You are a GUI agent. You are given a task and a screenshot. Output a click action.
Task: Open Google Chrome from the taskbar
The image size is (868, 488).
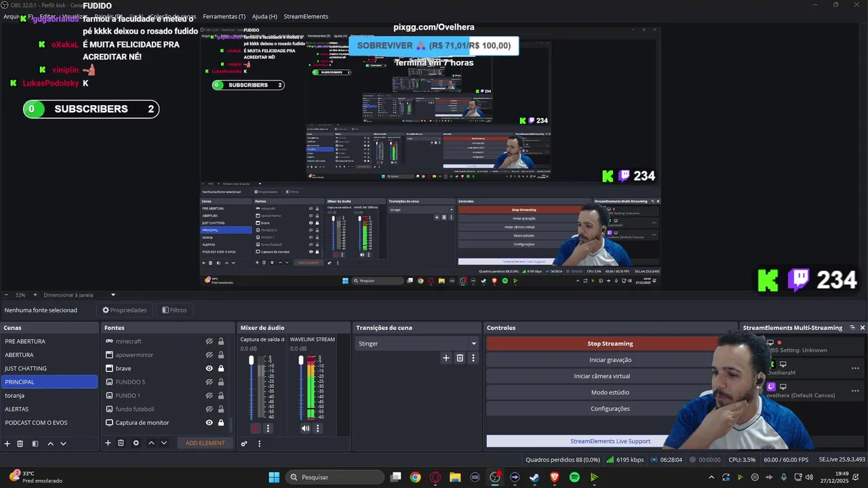click(x=415, y=477)
